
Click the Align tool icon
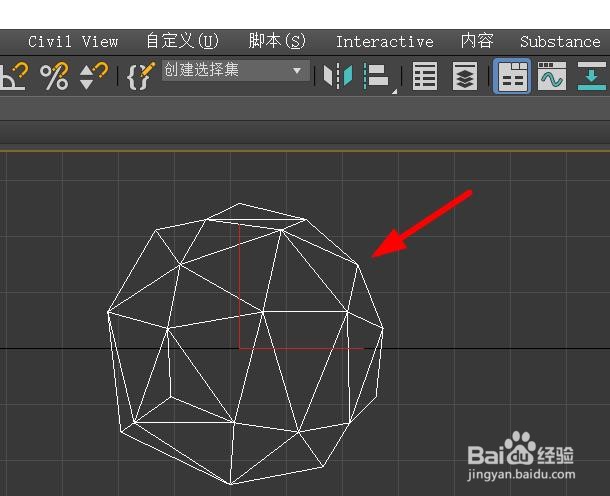[x=377, y=76]
